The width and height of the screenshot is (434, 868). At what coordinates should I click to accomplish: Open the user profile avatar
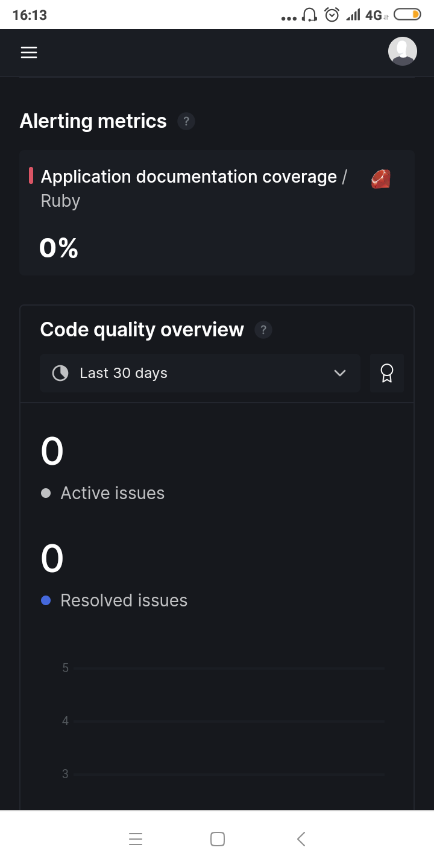point(402,51)
